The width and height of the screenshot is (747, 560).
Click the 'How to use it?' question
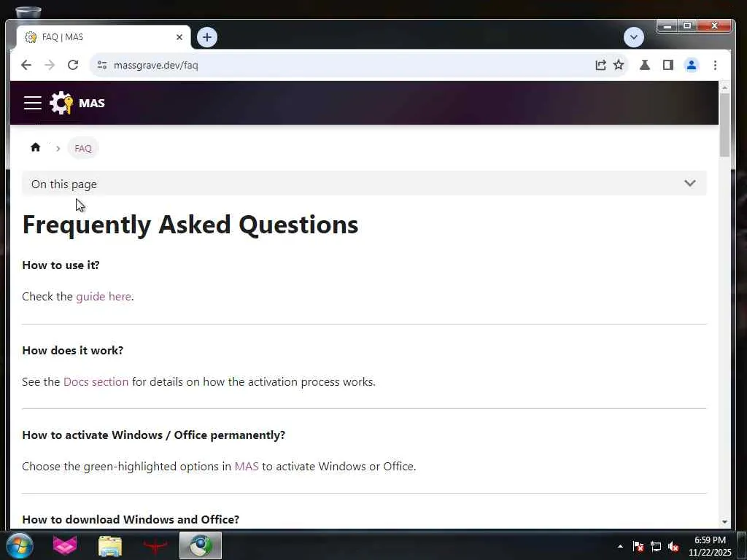click(x=61, y=265)
